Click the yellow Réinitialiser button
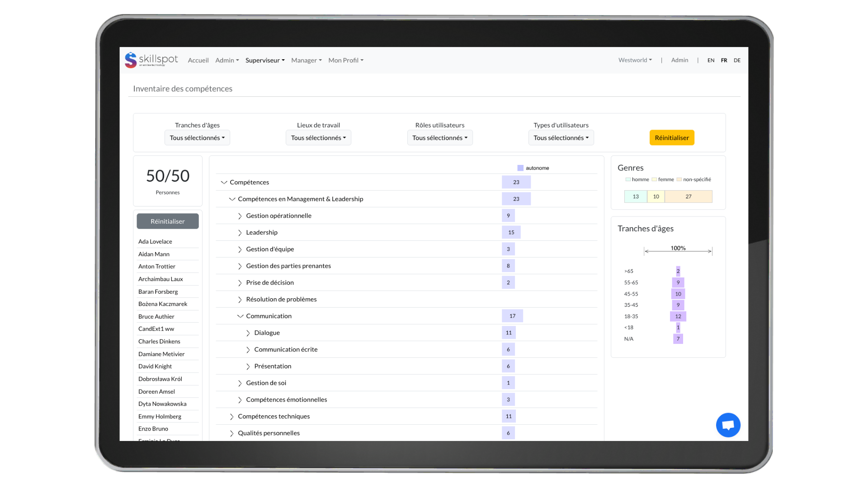This screenshot has height=488, width=868. click(x=671, y=138)
